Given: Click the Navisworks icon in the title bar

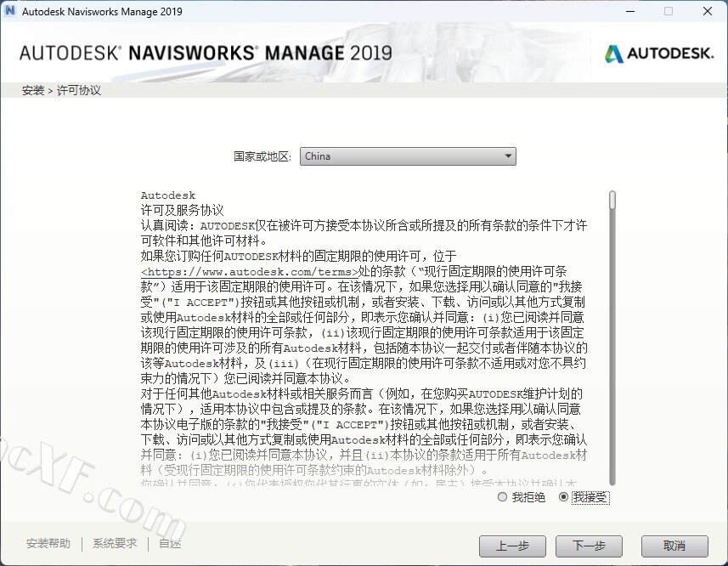Looking at the screenshot, I should point(10,12).
